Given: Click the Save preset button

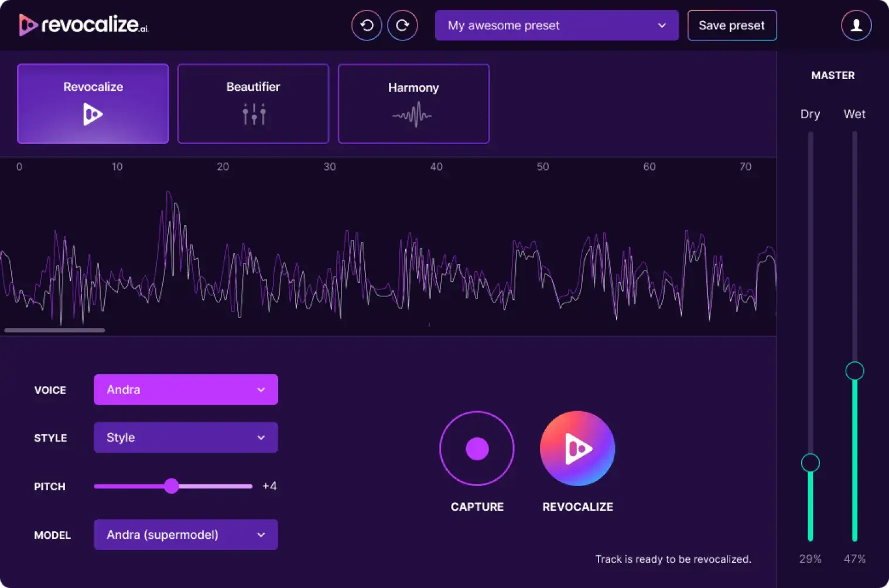Looking at the screenshot, I should pos(731,25).
